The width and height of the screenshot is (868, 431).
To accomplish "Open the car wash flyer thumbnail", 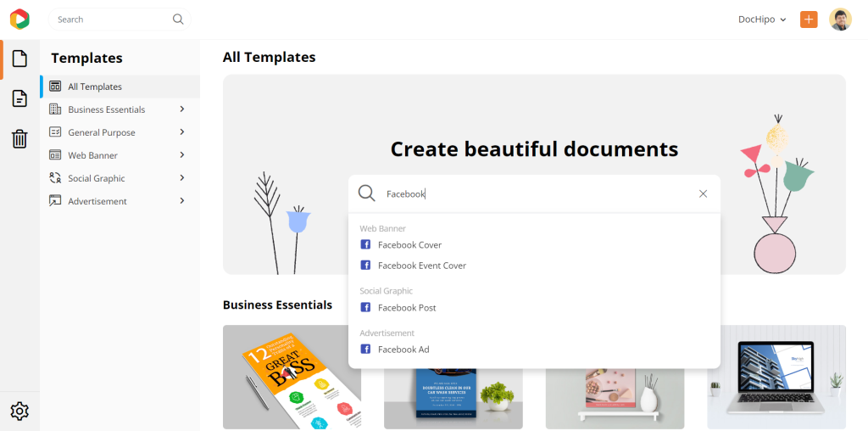I will [x=453, y=399].
